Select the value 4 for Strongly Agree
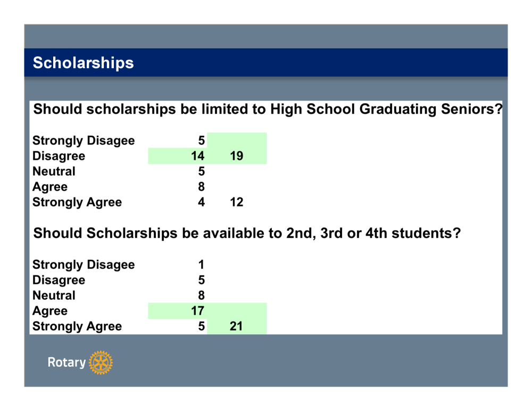This screenshot has width=532, height=411. [201, 202]
